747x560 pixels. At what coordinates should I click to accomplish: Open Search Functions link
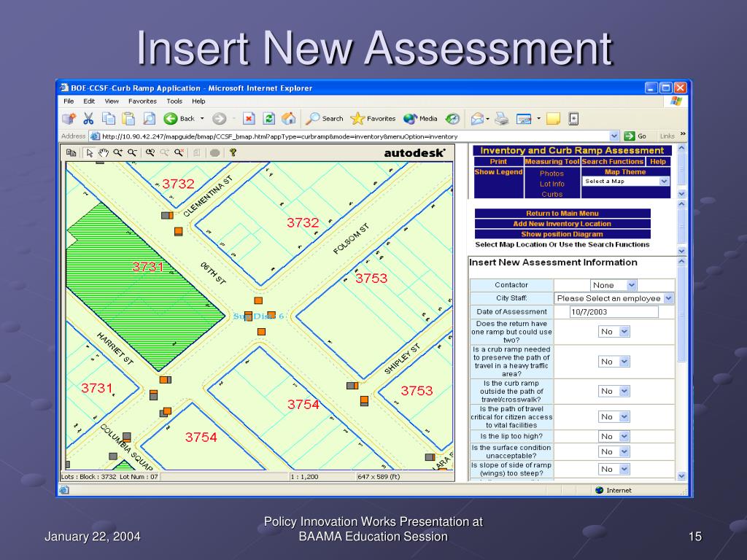(x=613, y=161)
